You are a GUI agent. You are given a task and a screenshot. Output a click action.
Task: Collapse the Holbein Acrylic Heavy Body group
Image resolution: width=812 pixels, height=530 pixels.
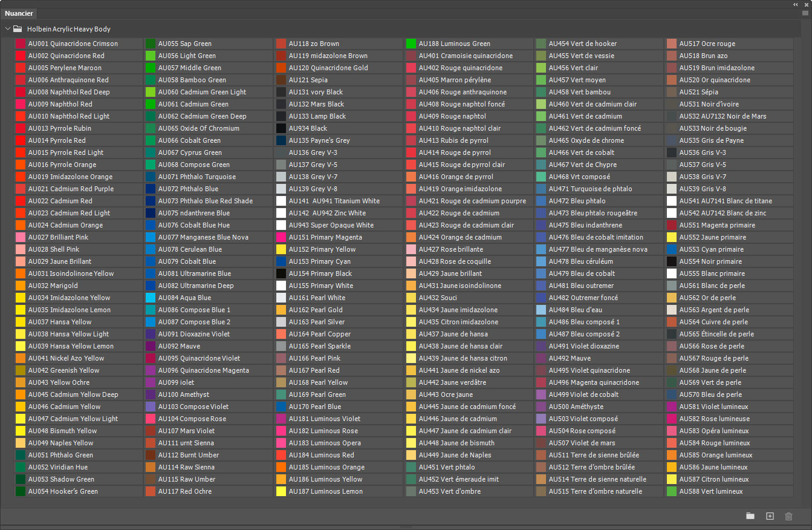[7, 29]
